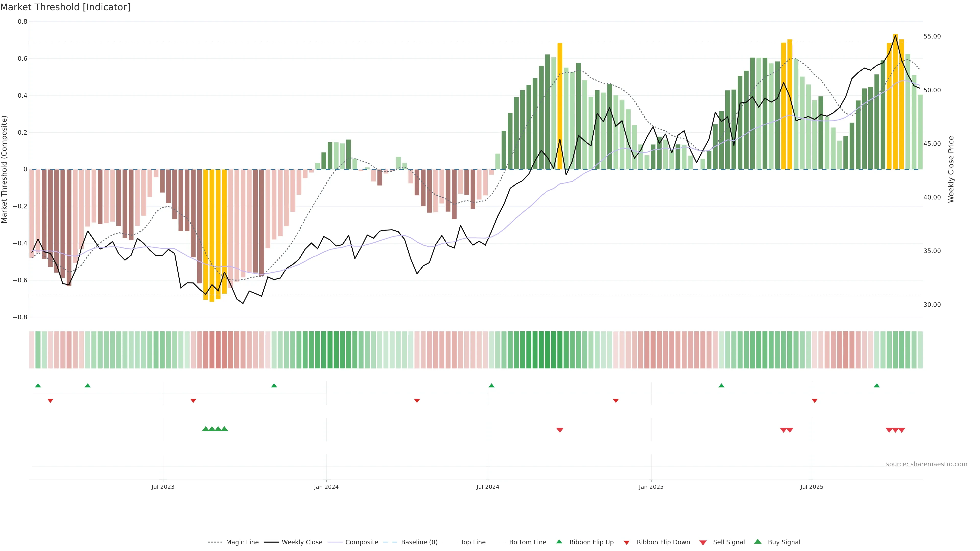This screenshot has width=980, height=551.
Task: Hide the Bottom Line series via legend
Action: click(x=527, y=542)
